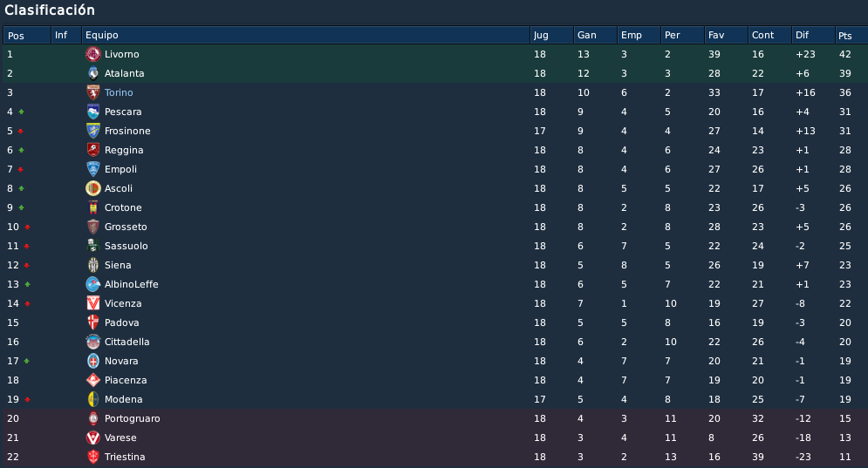This screenshot has width=868, height=468.
Task: Click the Equipo column header
Action: (305, 35)
